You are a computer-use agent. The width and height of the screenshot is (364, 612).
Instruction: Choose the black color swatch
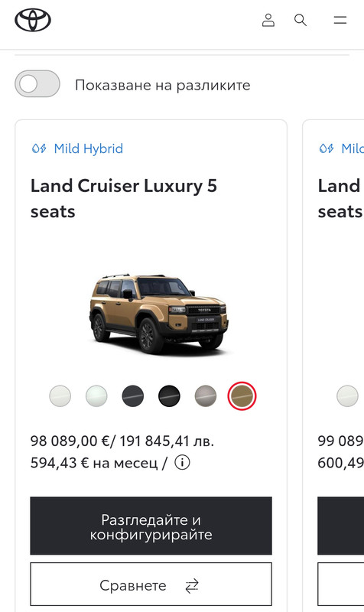[x=169, y=396]
